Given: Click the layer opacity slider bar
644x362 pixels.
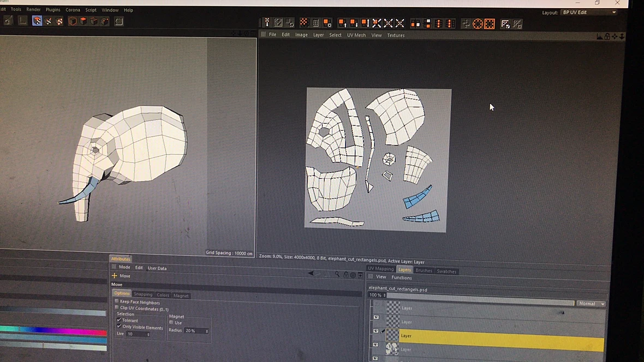Looking at the screenshot, I should (x=481, y=299).
